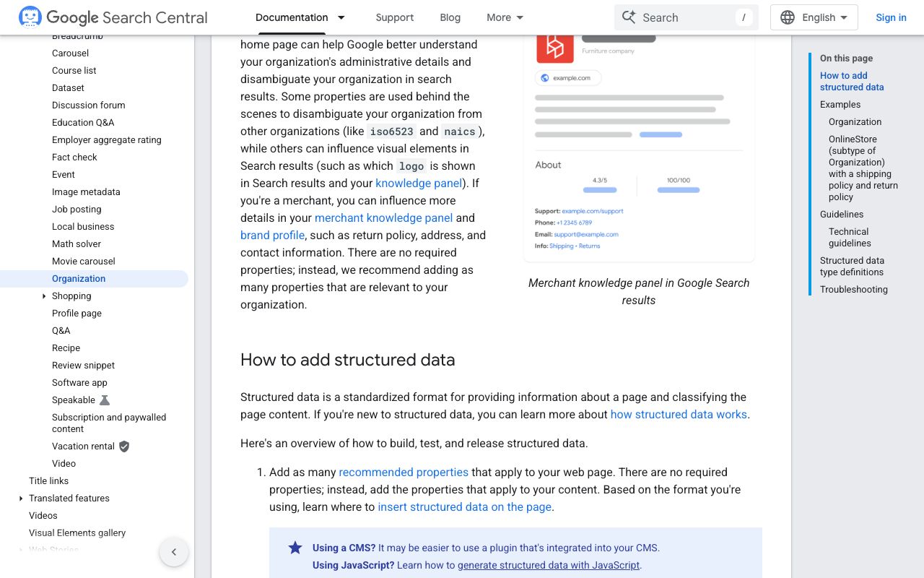Open Local business in the sidebar
This screenshot has height=578, width=924.
[83, 227]
